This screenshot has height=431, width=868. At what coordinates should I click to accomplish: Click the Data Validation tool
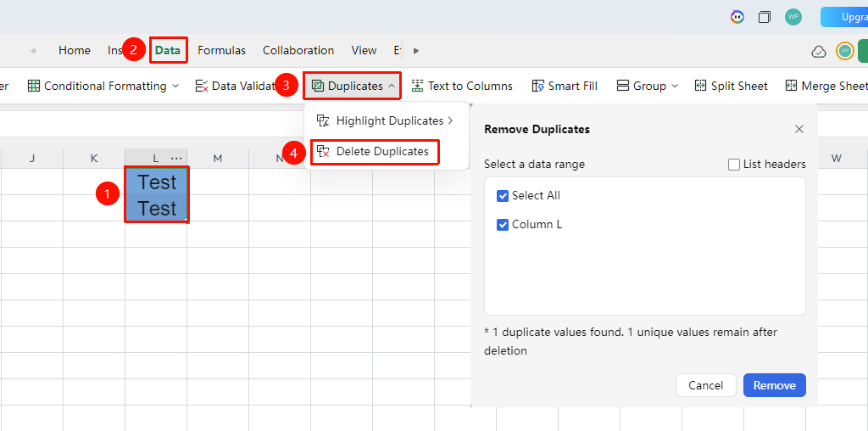click(x=236, y=86)
